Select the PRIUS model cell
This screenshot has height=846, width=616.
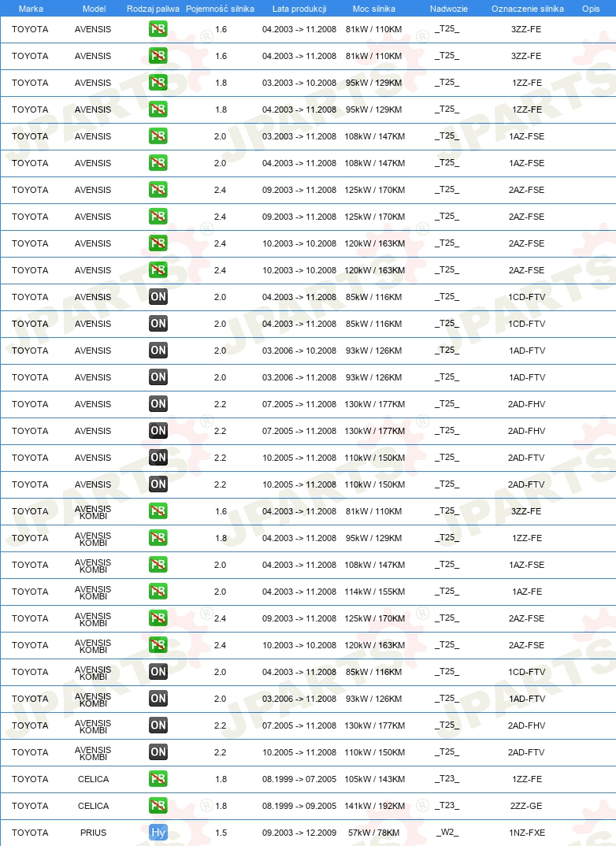[93, 833]
